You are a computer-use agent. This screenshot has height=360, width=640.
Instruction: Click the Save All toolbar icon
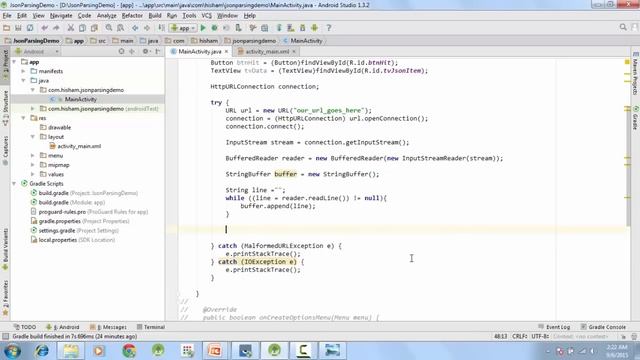18,28
